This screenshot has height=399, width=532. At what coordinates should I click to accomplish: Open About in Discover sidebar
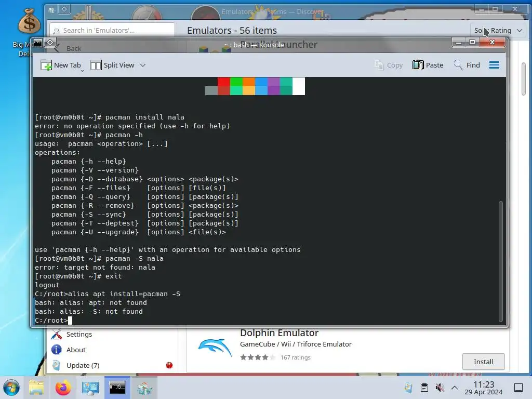[x=76, y=350]
